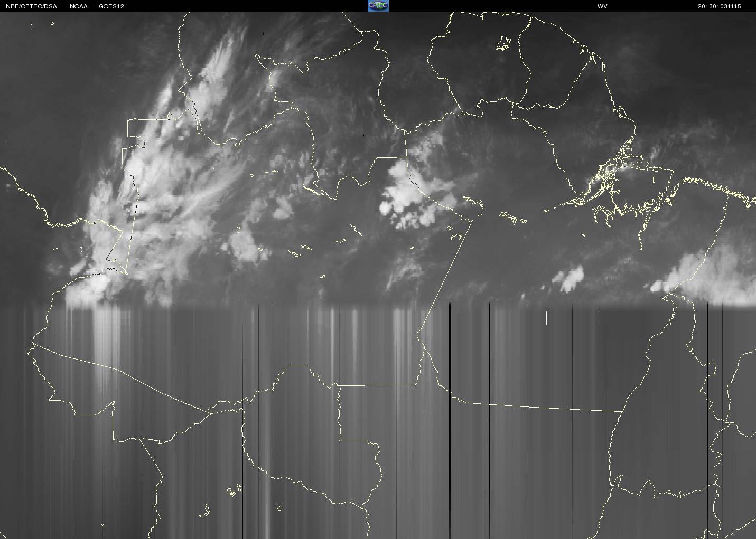Select the 201301031115 timestamp

pos(720,6)
